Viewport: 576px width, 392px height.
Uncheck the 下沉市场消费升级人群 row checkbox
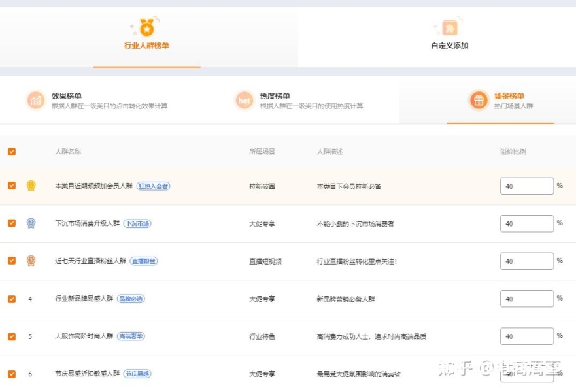(x=12, y=223)
